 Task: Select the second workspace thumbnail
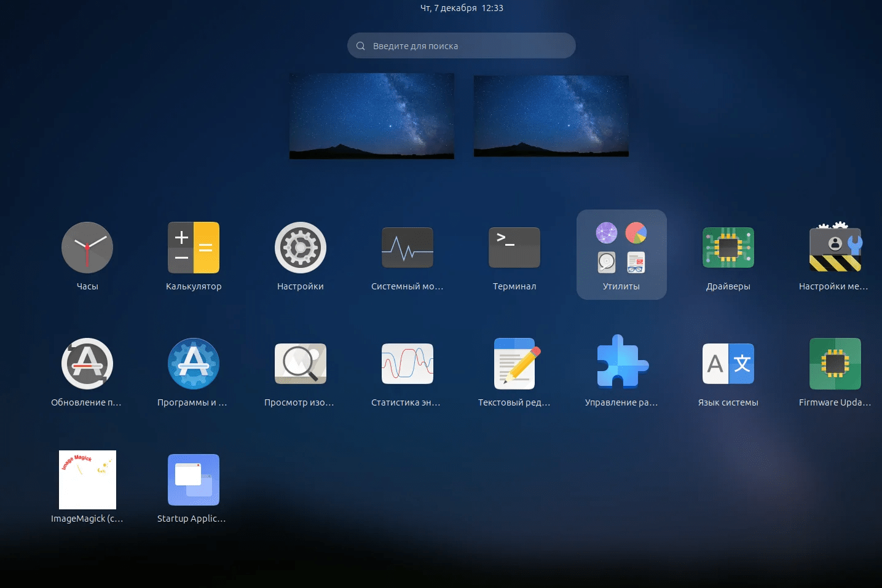pos(551,116)
